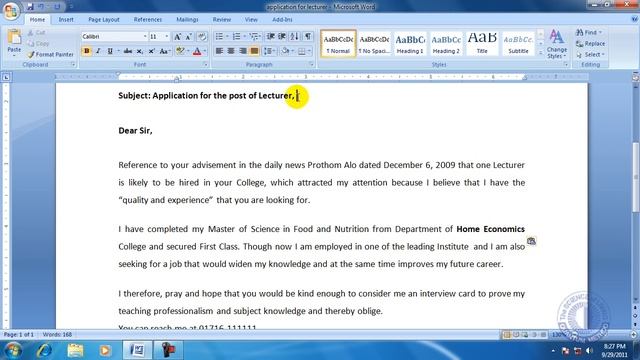Viewport: 640px width, 360px height.
Task: Open the Mailings tab
Action: pos(187,20)
